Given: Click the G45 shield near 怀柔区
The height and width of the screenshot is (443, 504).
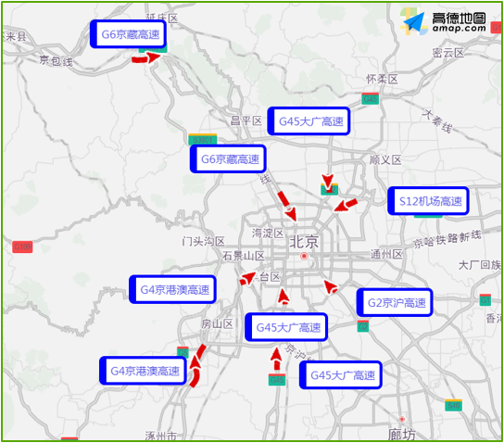Looking at the screenshot, I should click(370, 98).
